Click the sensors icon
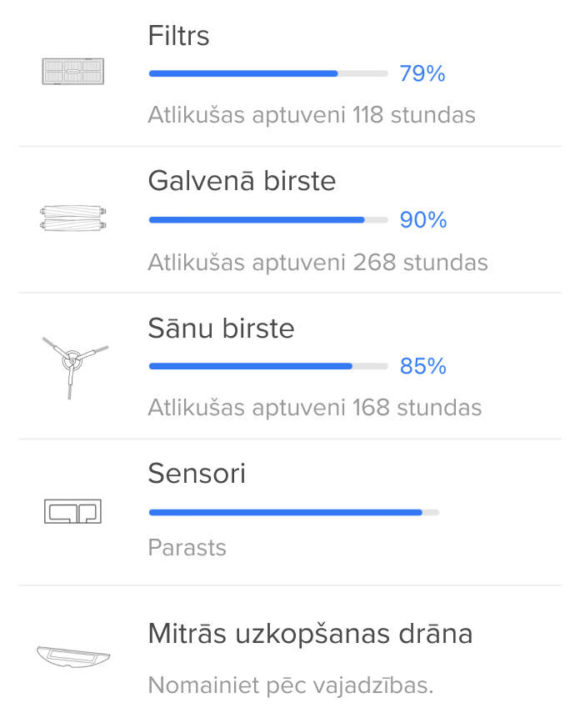Image resolution: width=580 pixels, height=728 pixels. coord(72,511)
